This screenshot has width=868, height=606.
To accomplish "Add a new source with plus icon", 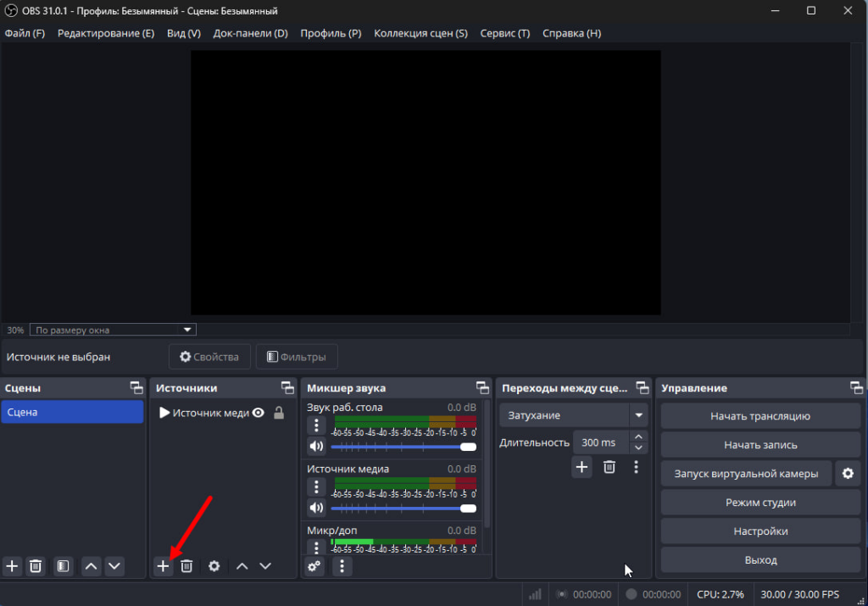I will (164, 566).
